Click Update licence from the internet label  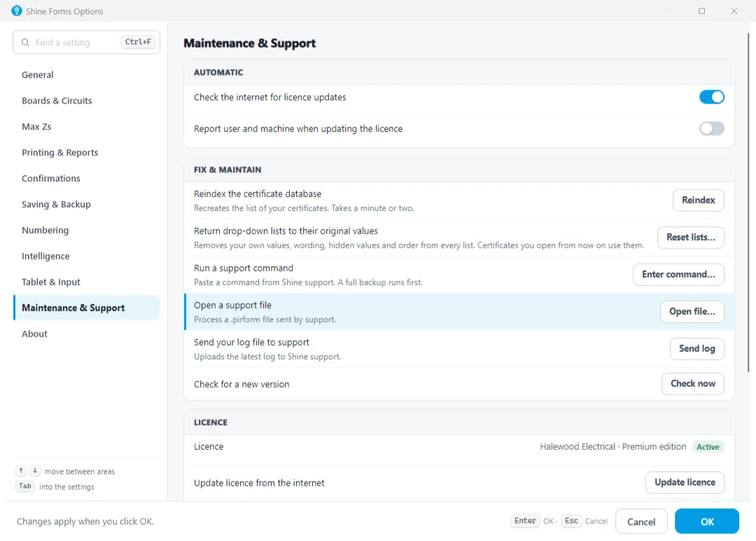[259, 483]
